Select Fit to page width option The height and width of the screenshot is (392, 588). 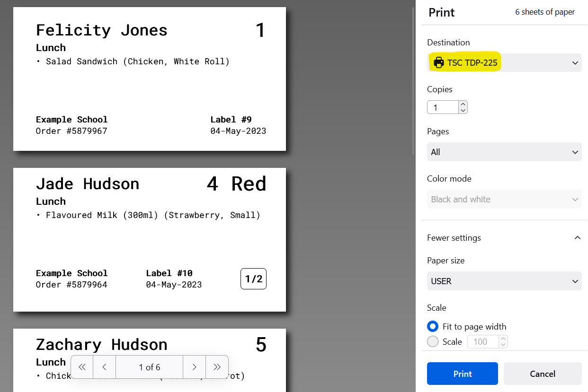[x=433, y=327]
